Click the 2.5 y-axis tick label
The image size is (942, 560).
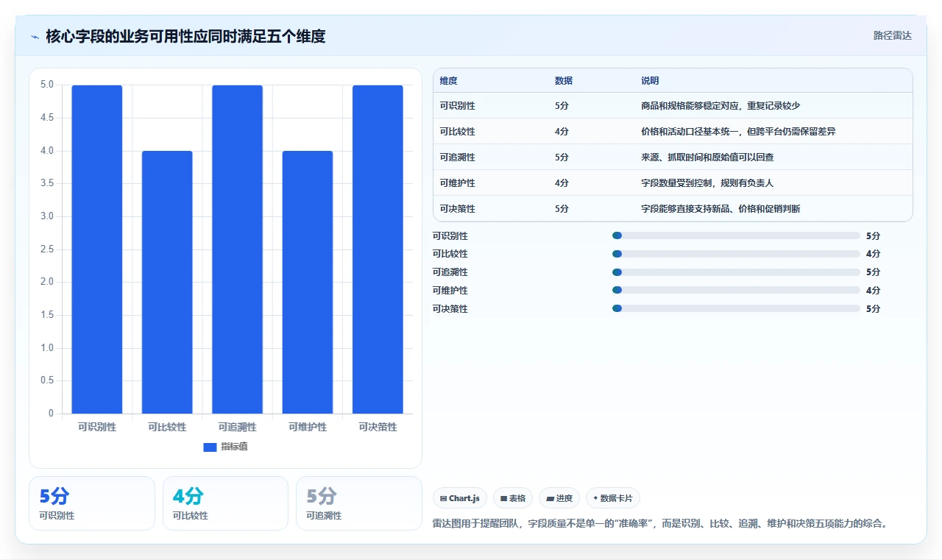pyautogui.click(x=47, y=249)
